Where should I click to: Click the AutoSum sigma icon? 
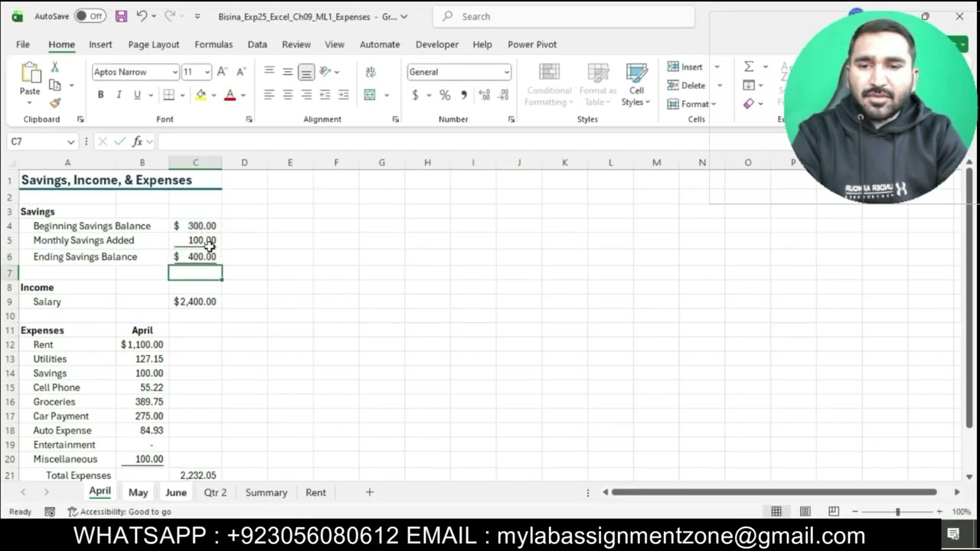[x=749, y=67]
